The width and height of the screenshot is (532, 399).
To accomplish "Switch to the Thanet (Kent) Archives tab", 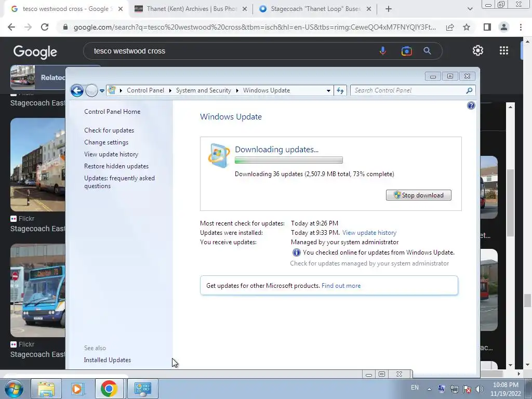I will (x=191, y=9).
